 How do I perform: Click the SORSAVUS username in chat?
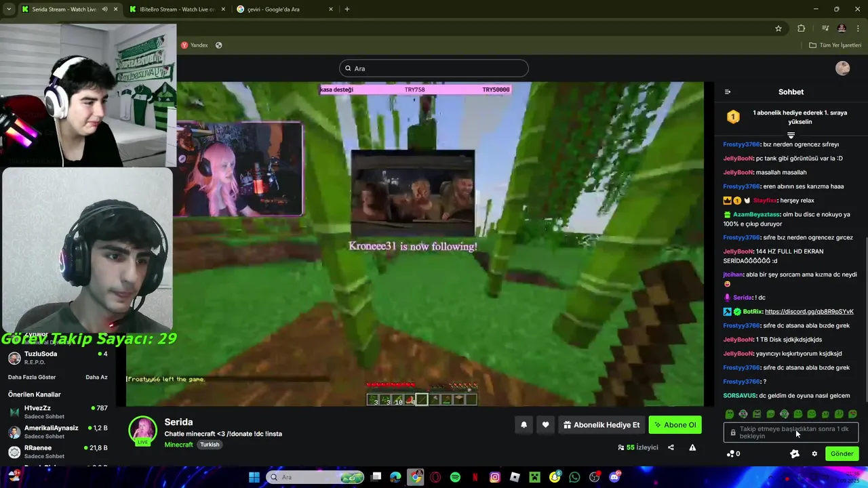740,395
